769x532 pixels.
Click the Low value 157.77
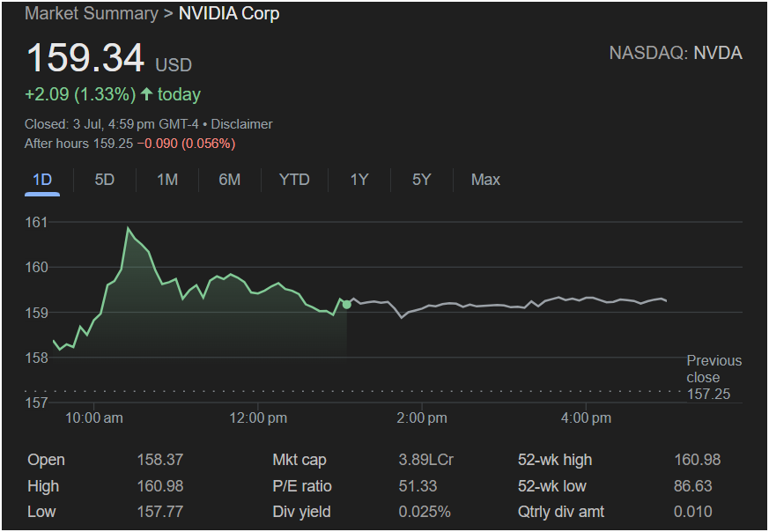click(160, 512)
